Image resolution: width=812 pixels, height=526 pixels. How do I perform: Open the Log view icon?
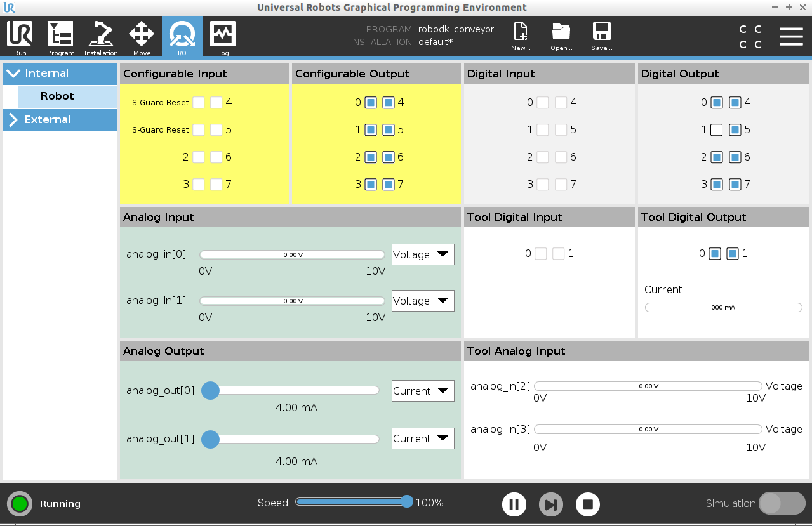(223, 37)
